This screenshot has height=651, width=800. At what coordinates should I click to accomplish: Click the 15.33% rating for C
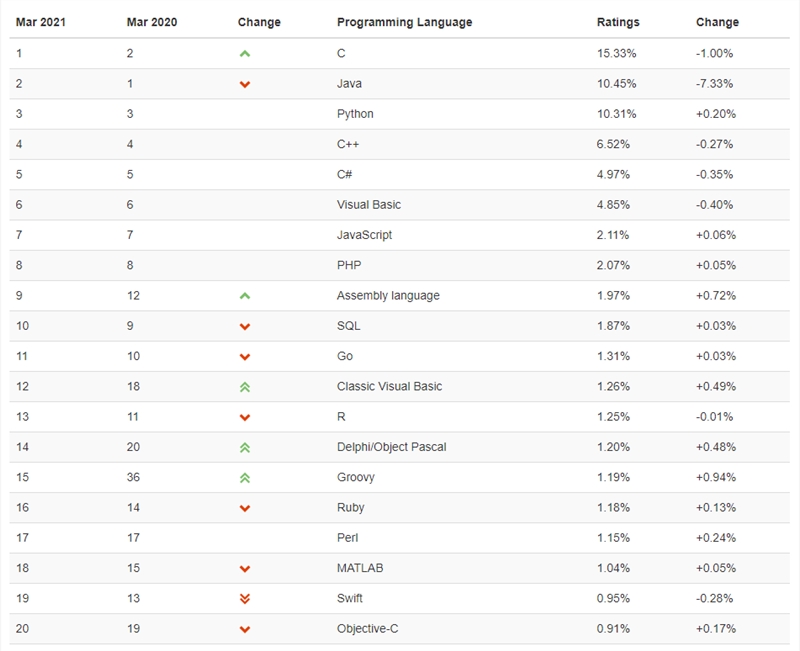tap(616, 53)
